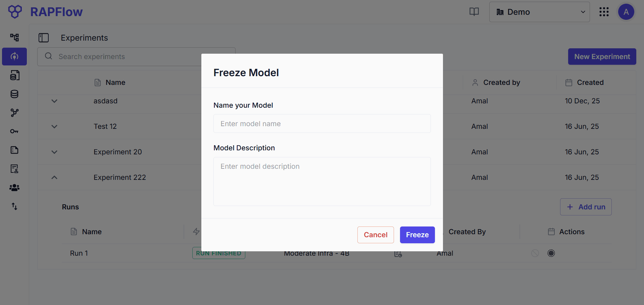Collapse the Experiment 222 row
The image size is (644, 305).
(x=54, y=177)
